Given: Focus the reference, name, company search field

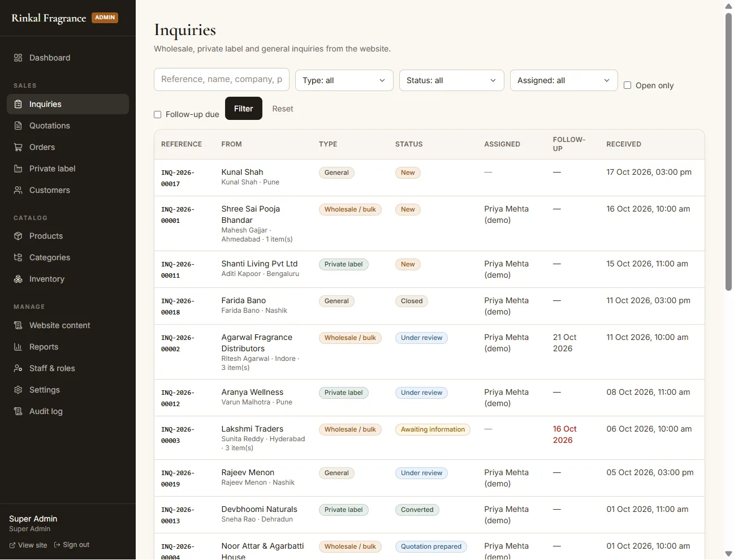Looking at the screenshot, I should pos(222,80).
